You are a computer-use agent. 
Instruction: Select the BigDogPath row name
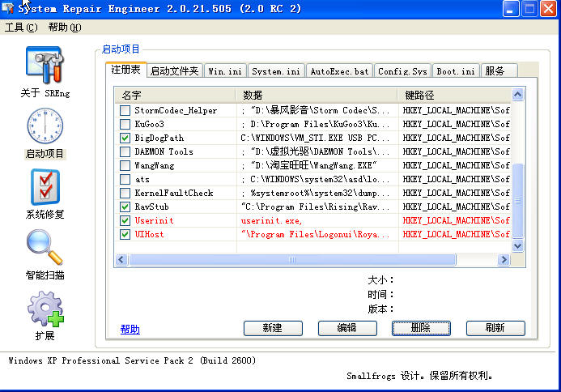[x=159, y=138]
